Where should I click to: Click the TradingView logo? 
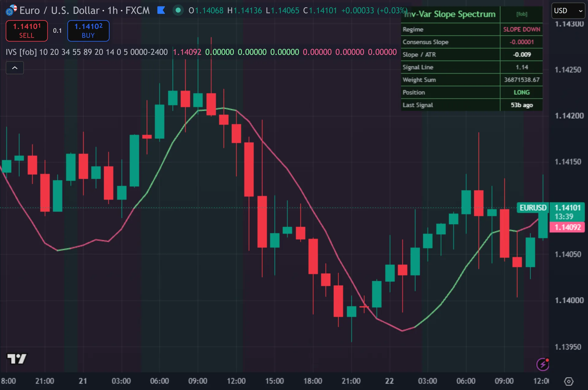pyautogui.click(x=17, y=358)
